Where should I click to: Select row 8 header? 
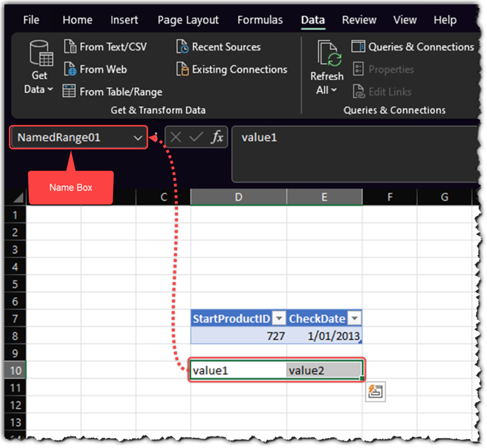[x=15, y=336]
